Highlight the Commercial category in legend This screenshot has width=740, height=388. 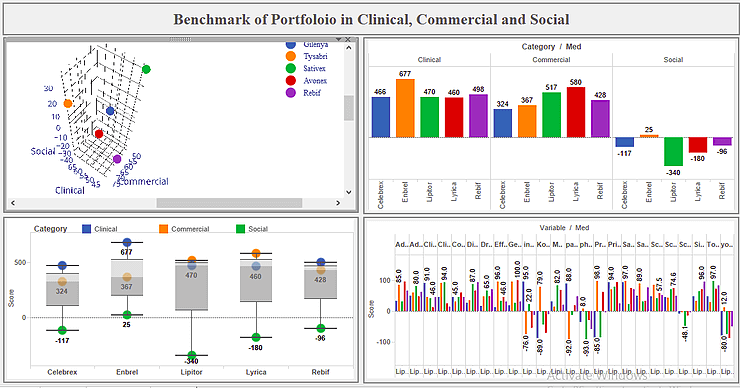[185, 229]
